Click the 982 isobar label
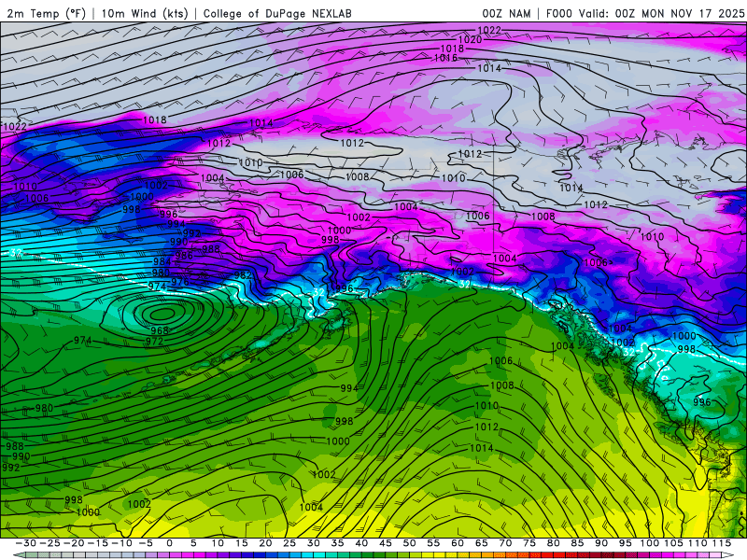The height and width of the screenshot is (560, 747). click(x=243, y=274)
